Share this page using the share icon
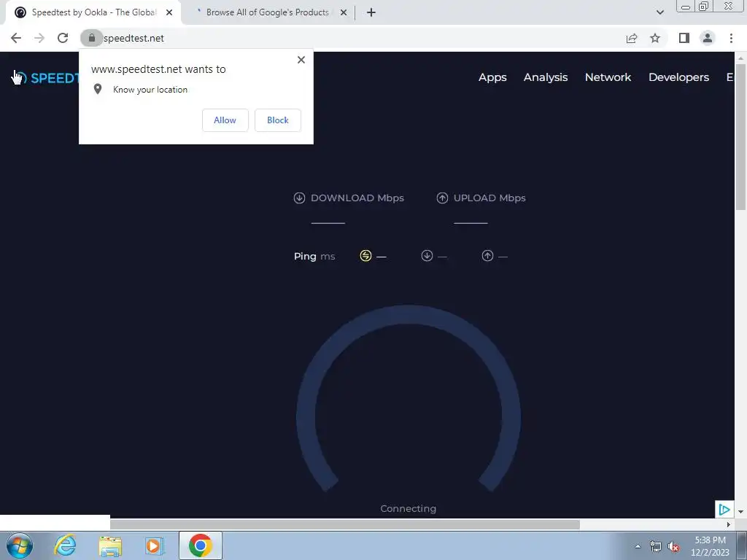This screenshot has width=747, height=560. click(632, 38)
